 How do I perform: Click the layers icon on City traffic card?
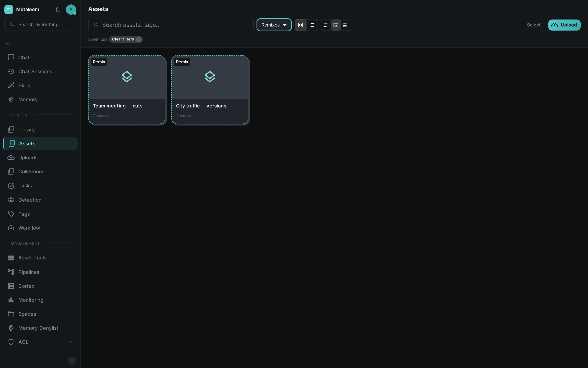[x=210, y=77]
